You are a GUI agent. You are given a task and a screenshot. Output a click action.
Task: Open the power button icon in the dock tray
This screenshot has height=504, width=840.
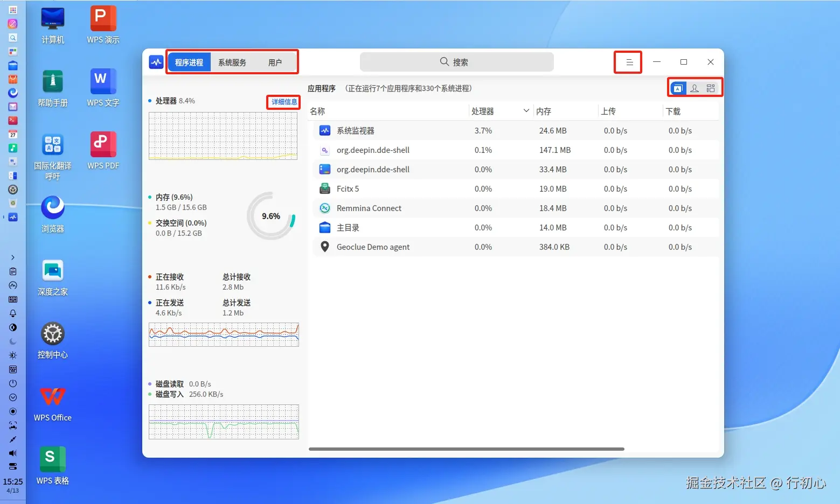[13, 383]
